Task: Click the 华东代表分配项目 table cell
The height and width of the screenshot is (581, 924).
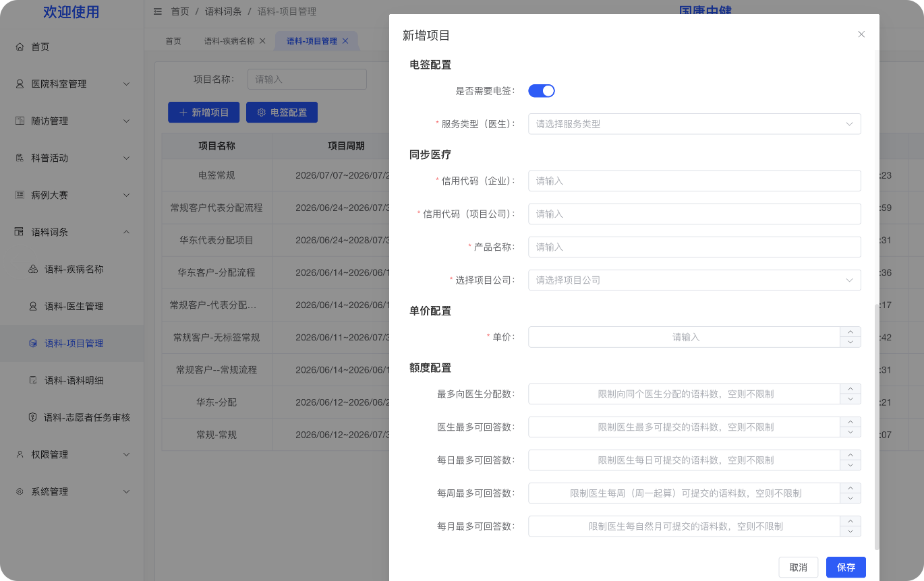Action: click(x=216, y=240)
